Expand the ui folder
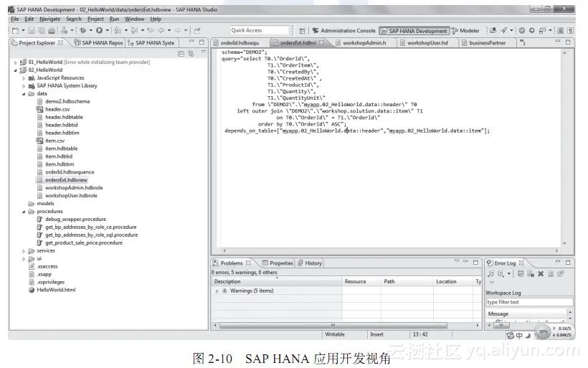The height and width of the screenshot is (368, 588). 24,259
